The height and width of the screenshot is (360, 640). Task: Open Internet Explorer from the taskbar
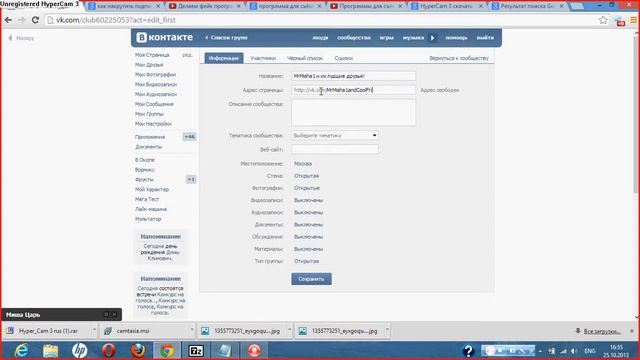[x=21, y=351]
